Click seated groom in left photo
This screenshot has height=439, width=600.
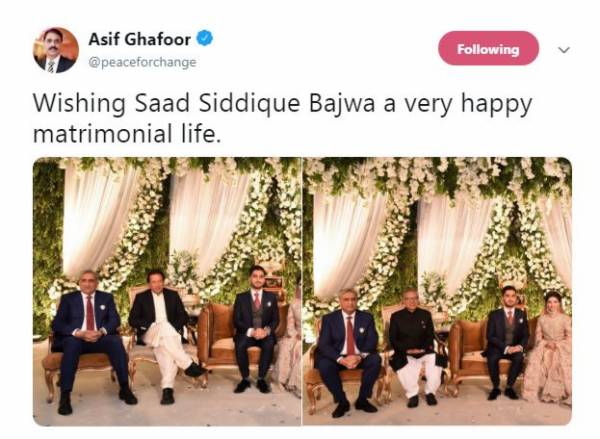coord(256,329)
